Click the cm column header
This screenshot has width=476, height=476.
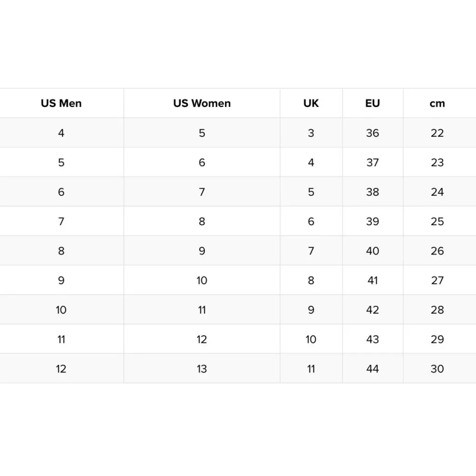437,103
